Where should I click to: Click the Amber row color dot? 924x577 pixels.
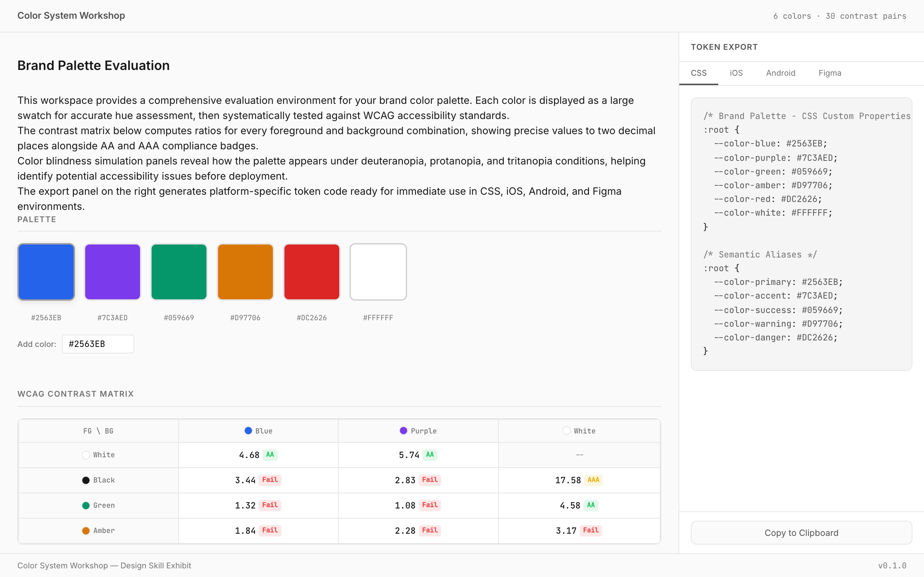click(86, 530)
